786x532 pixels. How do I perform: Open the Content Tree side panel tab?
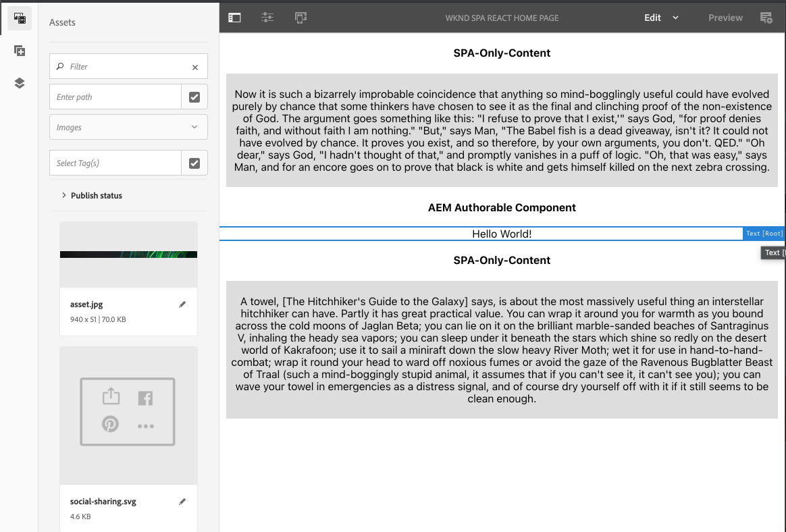click(20, 83)
